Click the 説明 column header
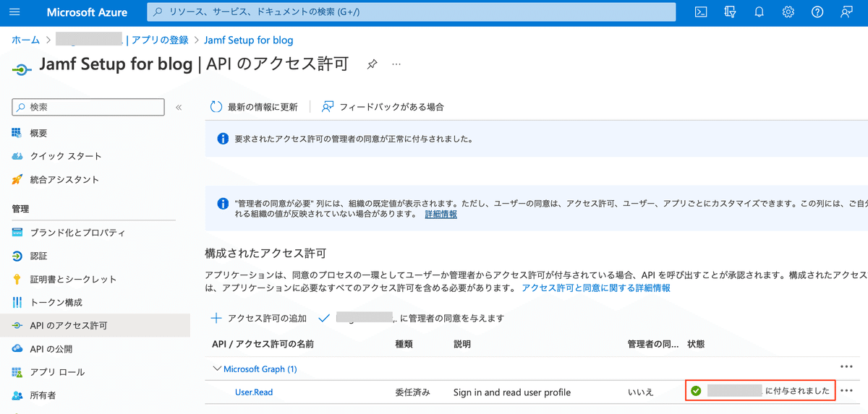 pos(462,344)
